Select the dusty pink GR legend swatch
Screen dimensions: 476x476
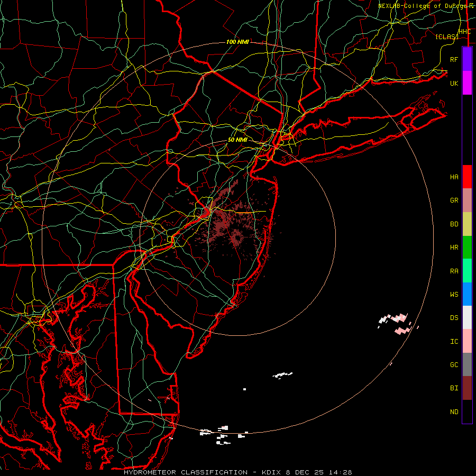pos(467,200)
